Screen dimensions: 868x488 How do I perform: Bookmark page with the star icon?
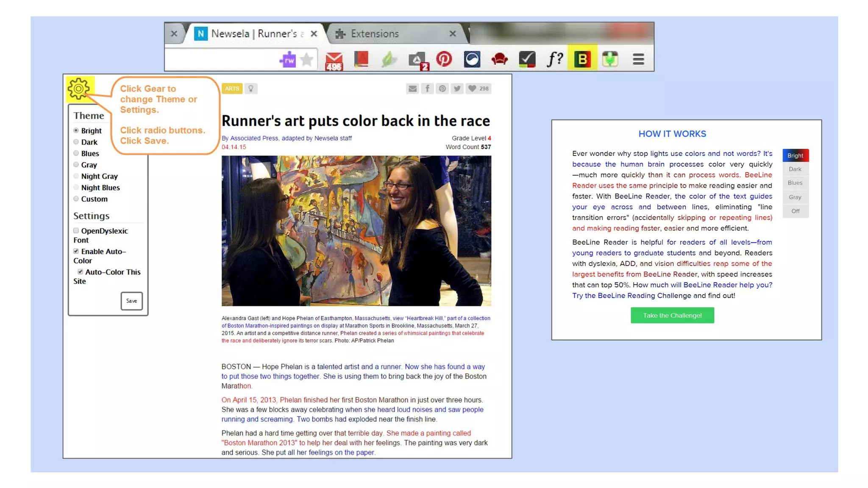(307, 60)
